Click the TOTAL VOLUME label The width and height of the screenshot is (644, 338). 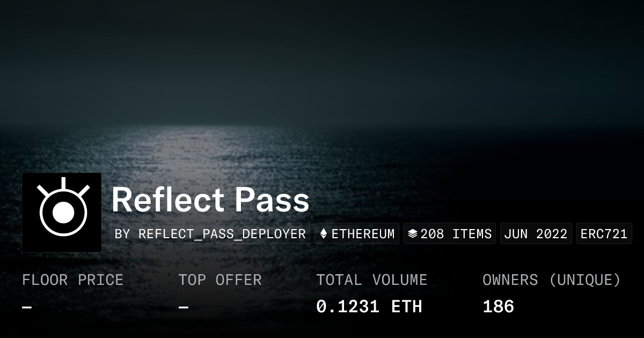pos(371,280)
